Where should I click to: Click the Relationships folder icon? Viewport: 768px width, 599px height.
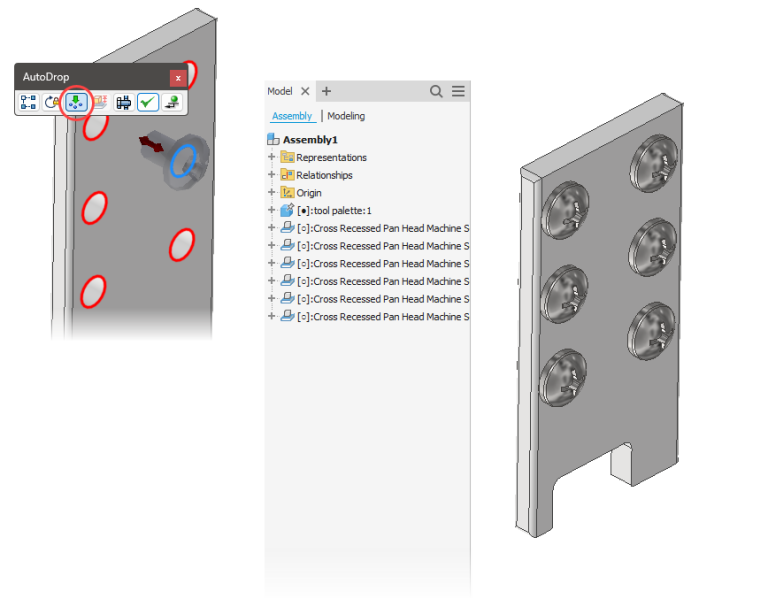[x=288, y=175]
